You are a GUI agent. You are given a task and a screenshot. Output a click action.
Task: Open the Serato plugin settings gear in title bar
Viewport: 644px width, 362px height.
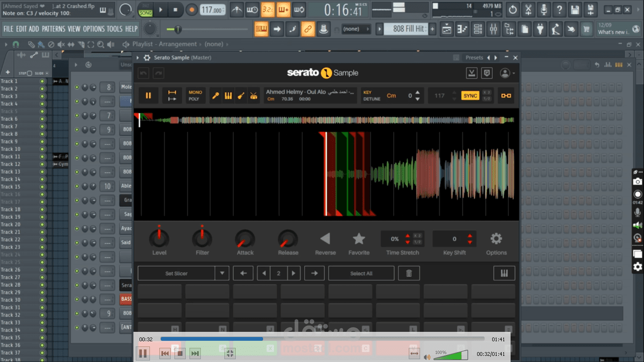147,58
